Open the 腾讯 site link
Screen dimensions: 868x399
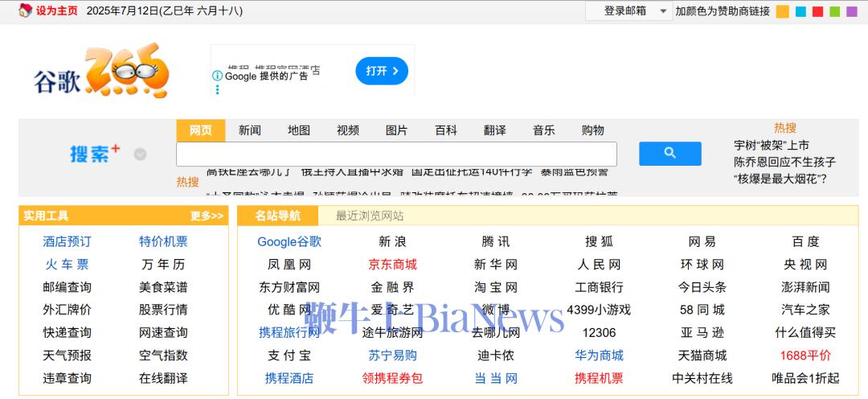[496, 241]
